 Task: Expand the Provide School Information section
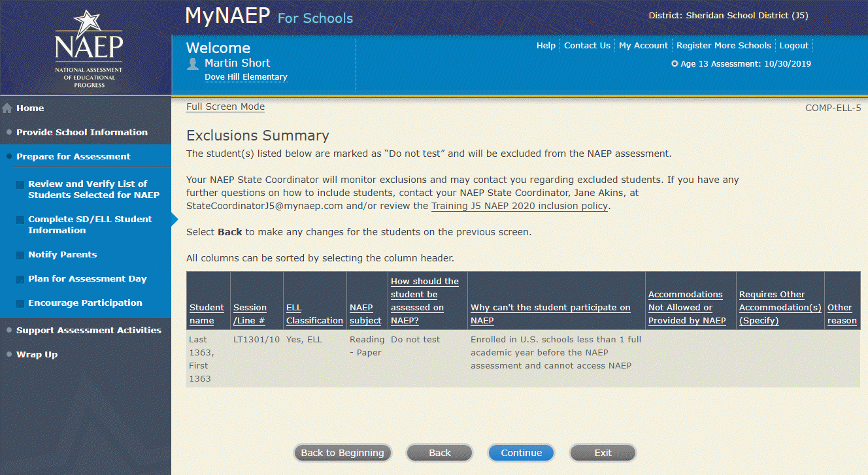pos(82,132)
